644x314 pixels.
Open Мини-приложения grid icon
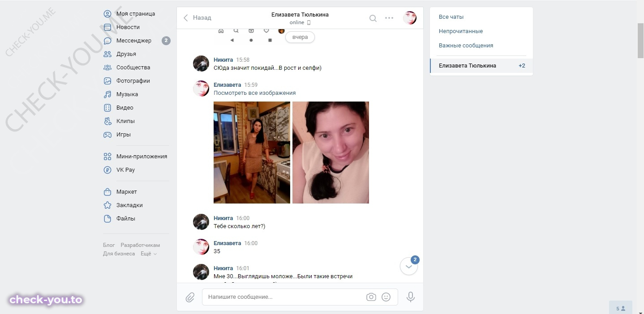pos(107,157)
